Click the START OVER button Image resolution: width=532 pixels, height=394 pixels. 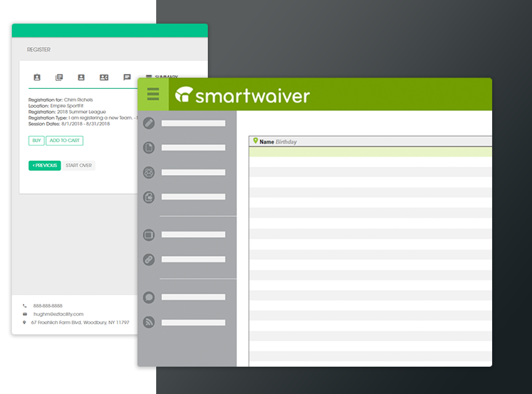coord(79,165)
